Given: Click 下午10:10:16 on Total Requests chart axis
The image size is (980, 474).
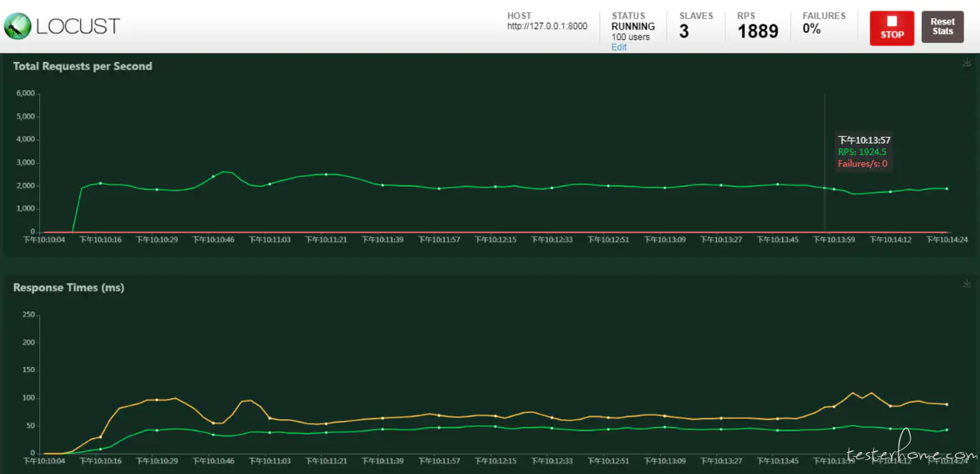Looking at the screenshot, I should (x=100, y=240).
